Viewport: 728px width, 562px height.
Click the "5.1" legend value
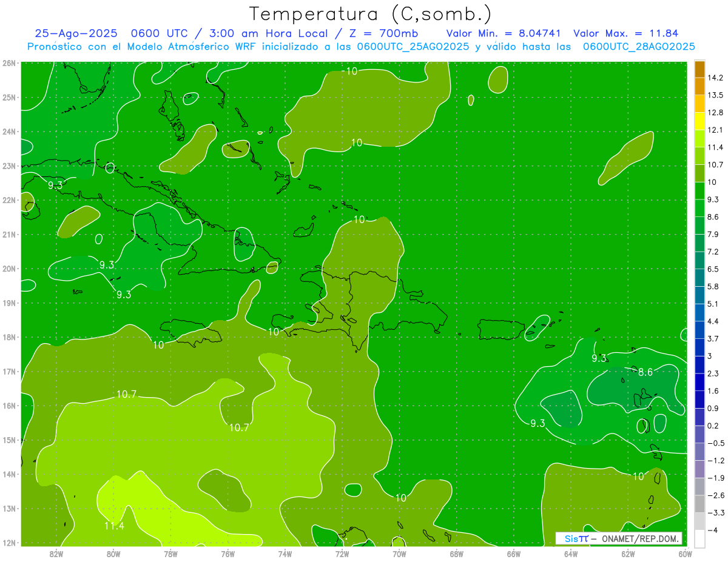pos(713,304)
